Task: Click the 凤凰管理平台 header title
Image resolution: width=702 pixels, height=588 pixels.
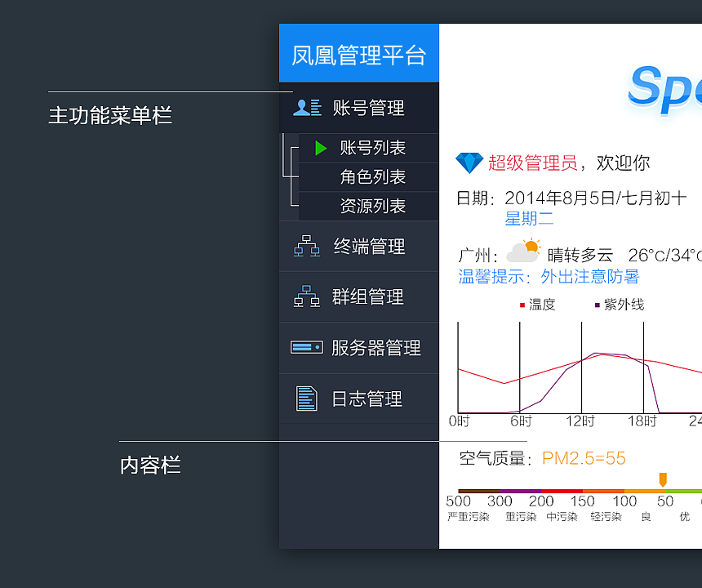Action: [358, 55]
